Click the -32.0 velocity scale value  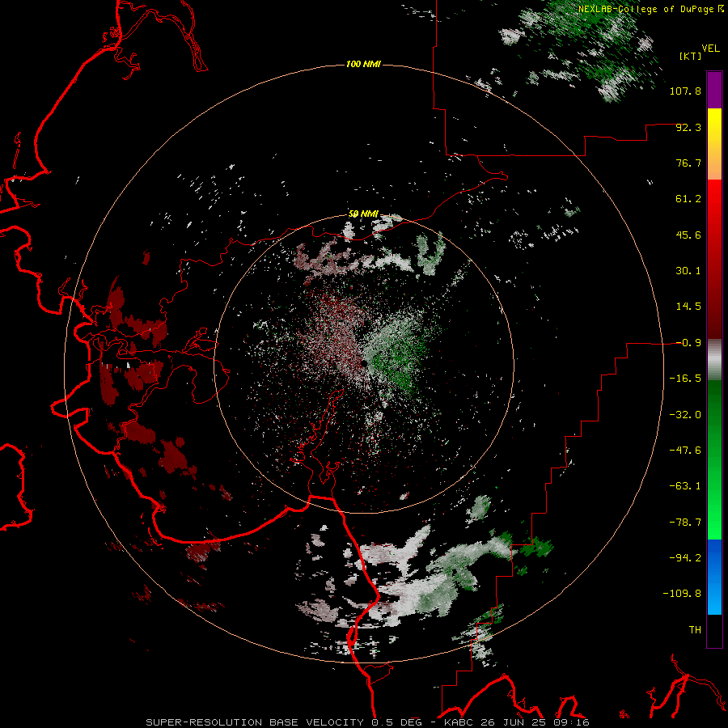point(685,415)
